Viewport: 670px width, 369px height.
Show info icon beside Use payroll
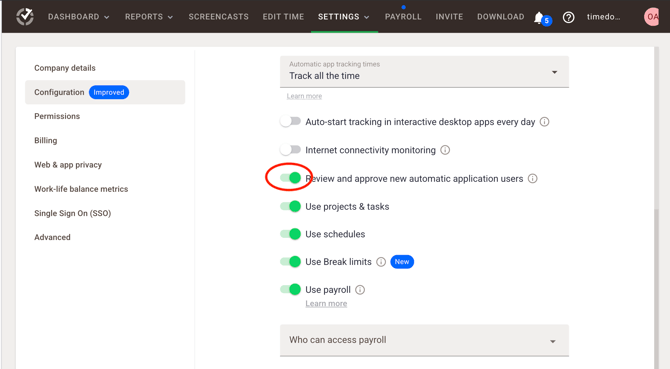pos(360,290)
